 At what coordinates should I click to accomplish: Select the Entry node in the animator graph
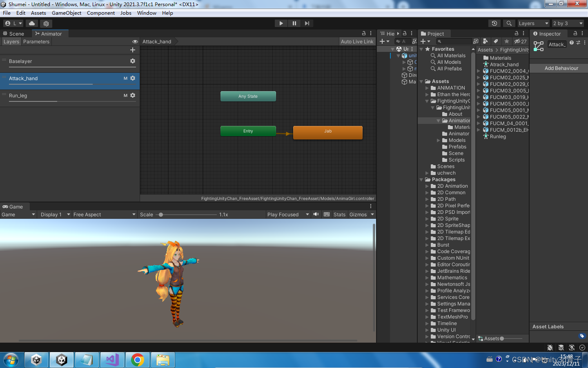coord(248,131)
